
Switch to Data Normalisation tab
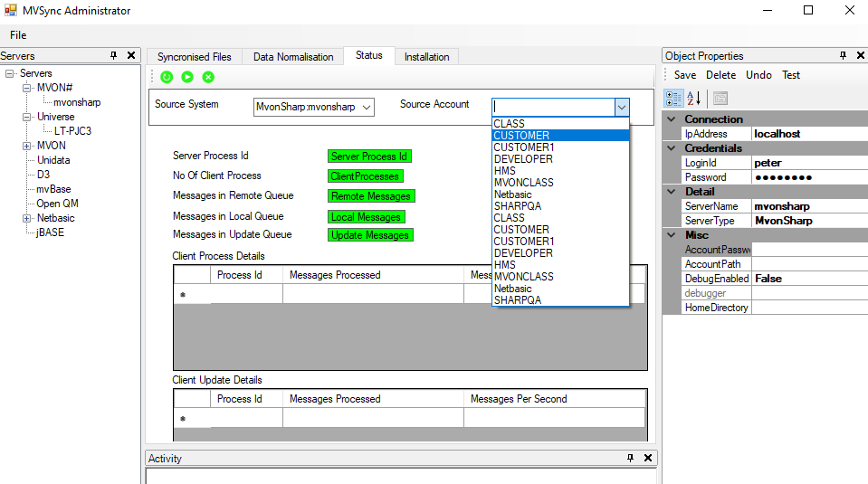click(x=293, y=57)
